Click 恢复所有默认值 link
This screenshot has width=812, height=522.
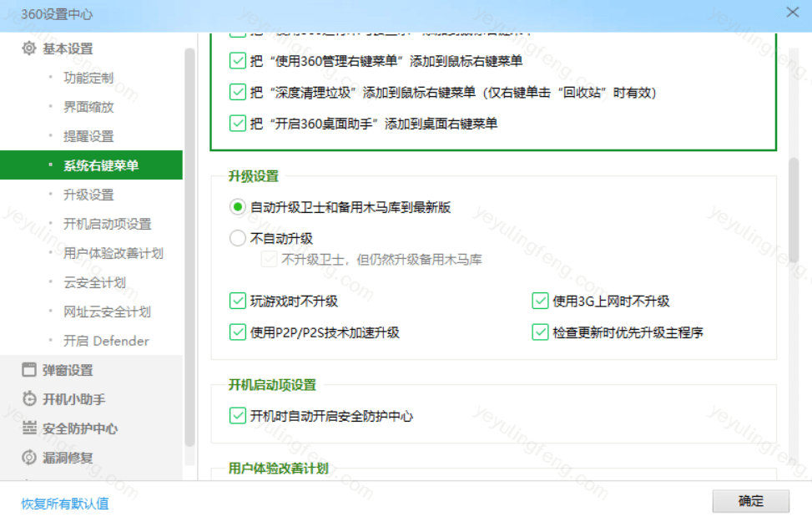[x=65, y=504]
